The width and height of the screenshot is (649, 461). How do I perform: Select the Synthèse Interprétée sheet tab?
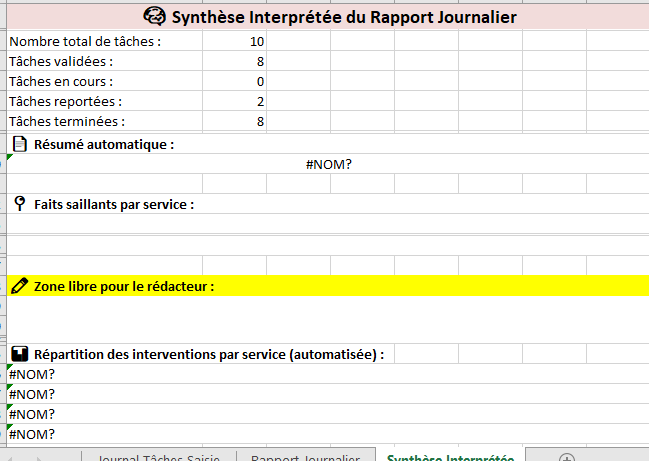pyautogui.click(x=450, y=458)
